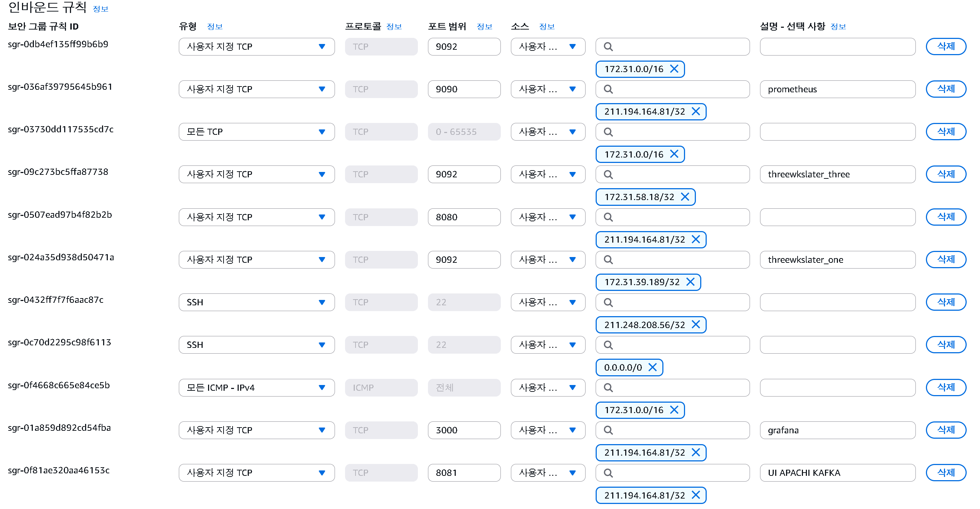This screenshot has width=980, height=509.
Task: Open source type dropdown for sgr-0db4ef135ff99b6b9
Action: click(x=548, y=47)
